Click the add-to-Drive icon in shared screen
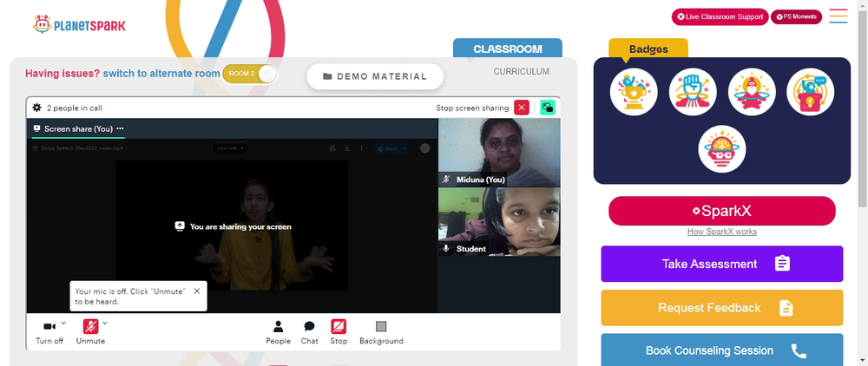Image resolution: width=868 pixels, height=366 pixels. [332, 148]
